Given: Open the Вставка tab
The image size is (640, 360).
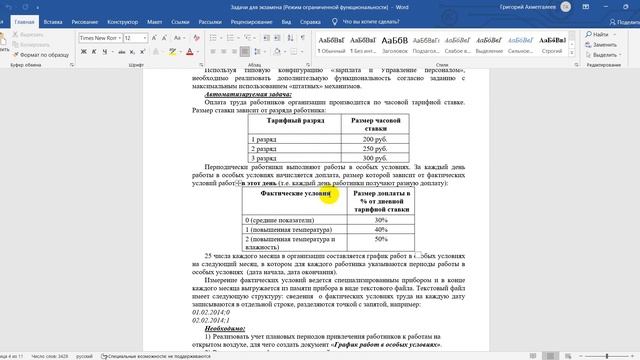Looking at the screenshot, I should [53, 22].
